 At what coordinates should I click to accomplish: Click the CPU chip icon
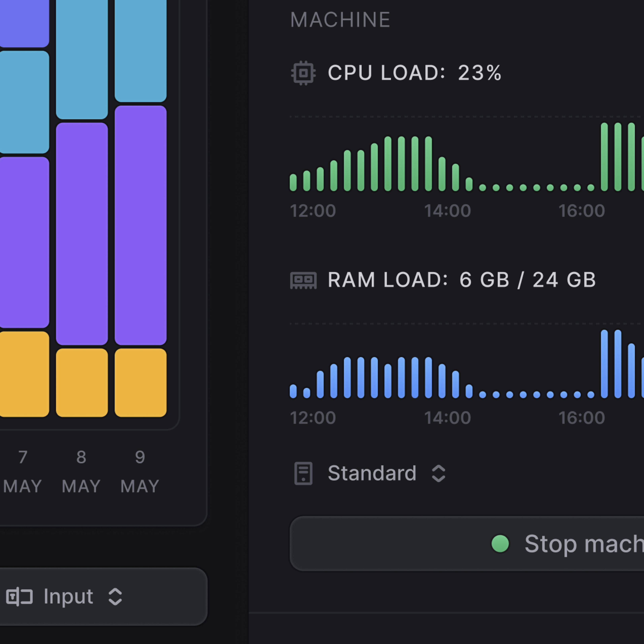click(303, 73)
